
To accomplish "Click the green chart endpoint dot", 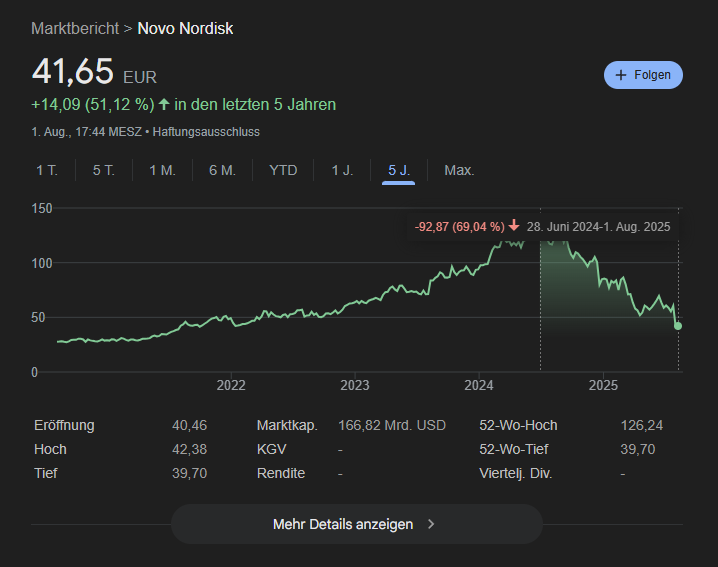I will coord(678,326).
